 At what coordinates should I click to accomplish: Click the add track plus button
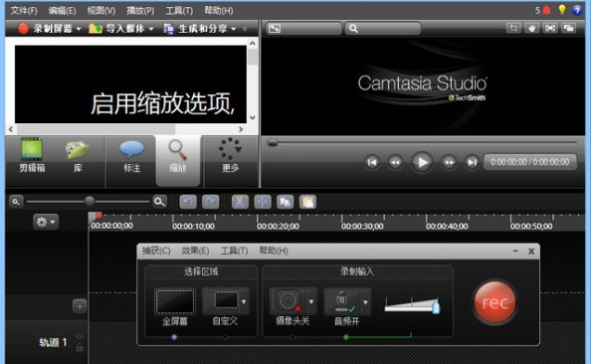click(80, 306)
